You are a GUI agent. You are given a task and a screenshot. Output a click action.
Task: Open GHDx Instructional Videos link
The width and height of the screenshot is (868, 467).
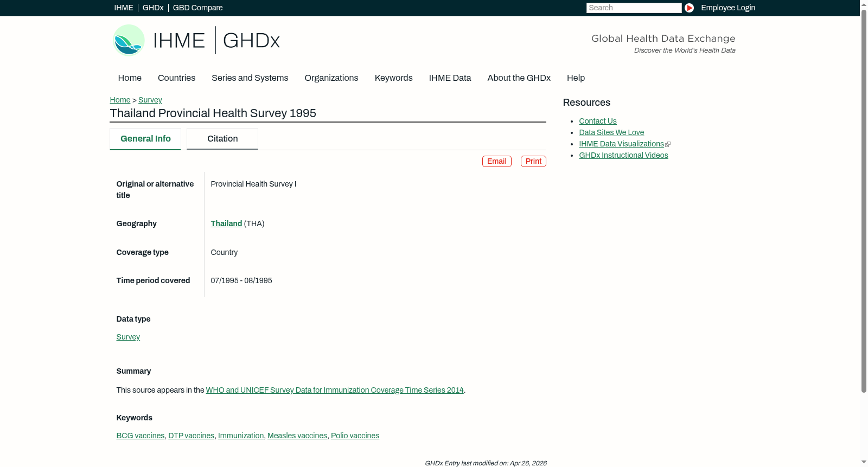(623, 155)
